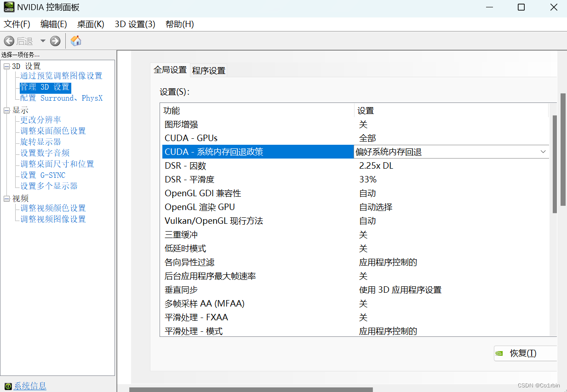
Task: Open the 桌面(K) menu
Action: 91,24
